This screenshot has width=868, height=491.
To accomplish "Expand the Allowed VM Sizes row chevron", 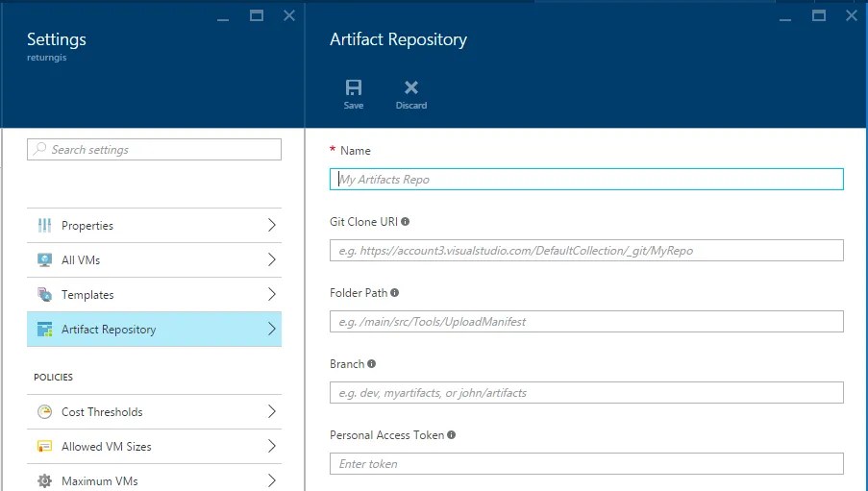I will coord(271,446).
